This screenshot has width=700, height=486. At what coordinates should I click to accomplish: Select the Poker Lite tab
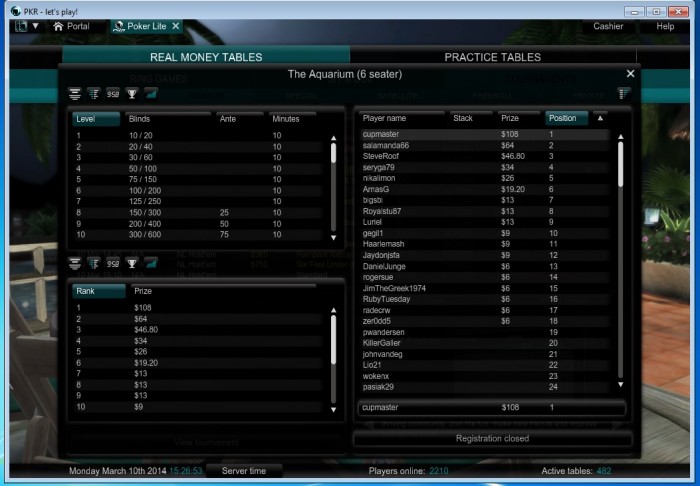point(146,26)
